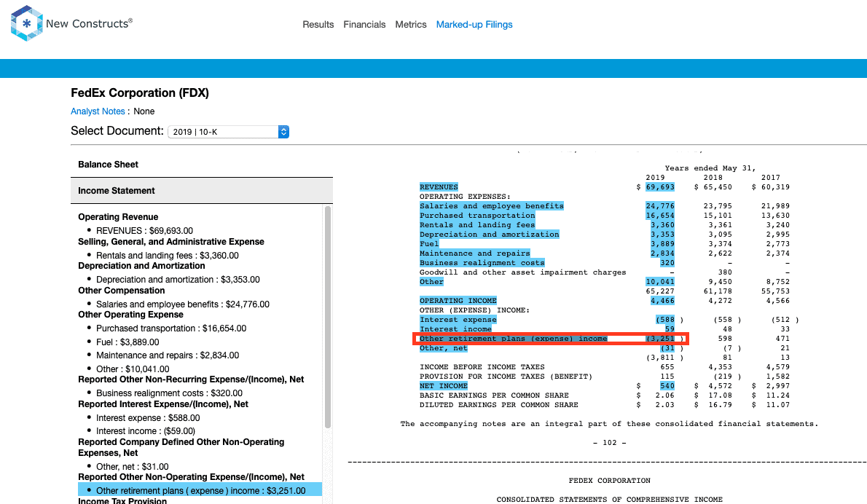867x504 pixels.
Task: Open the Analyst Notes link
Action: (98, 111)
